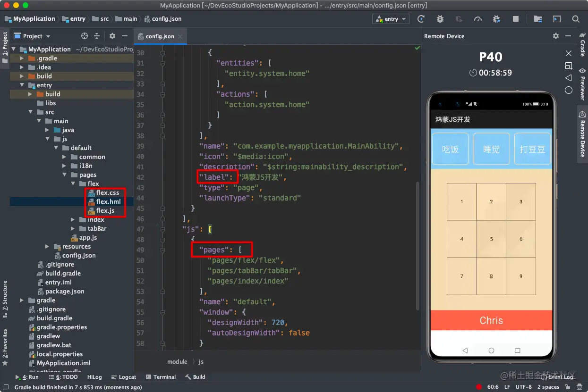
Task: Collapse the MyApplication root folder
Action: point(14,49)
